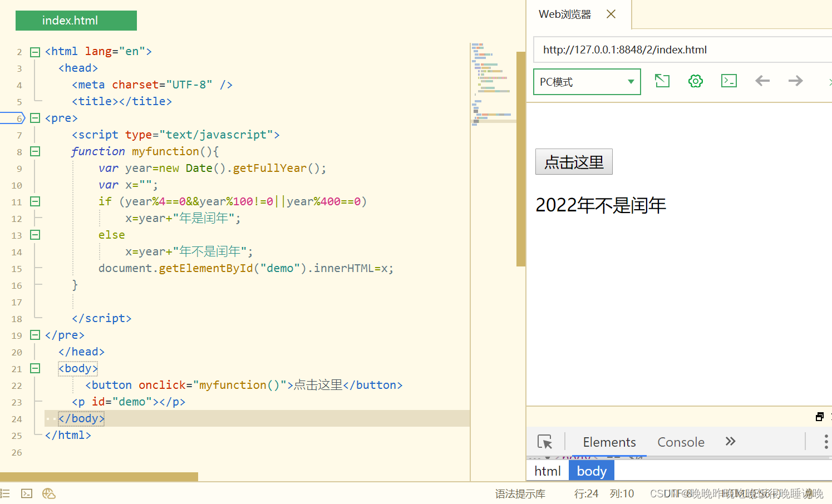832x504 pixels.
Task: Open the terminal icon in status bar
Action: point(27,493)
